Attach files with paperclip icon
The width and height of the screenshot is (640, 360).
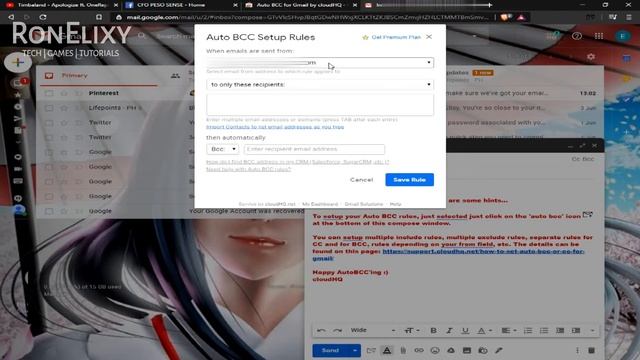coord(403,350)
